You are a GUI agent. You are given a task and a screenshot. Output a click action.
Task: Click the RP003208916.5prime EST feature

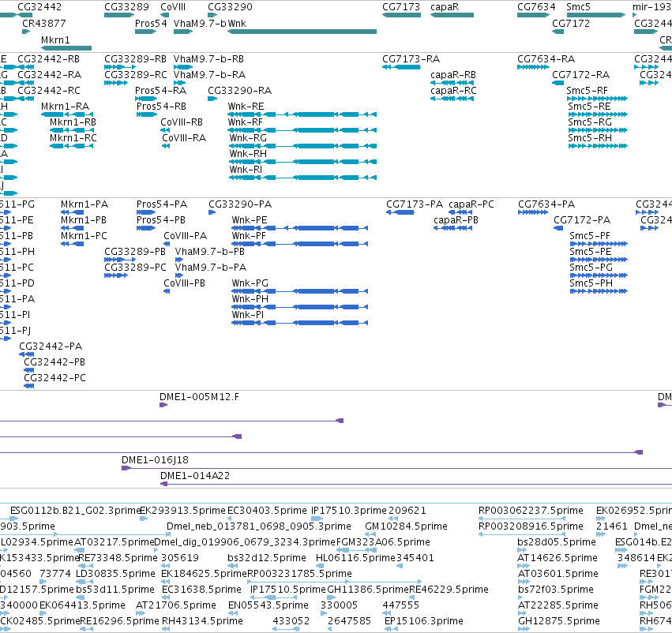[522, 534]
